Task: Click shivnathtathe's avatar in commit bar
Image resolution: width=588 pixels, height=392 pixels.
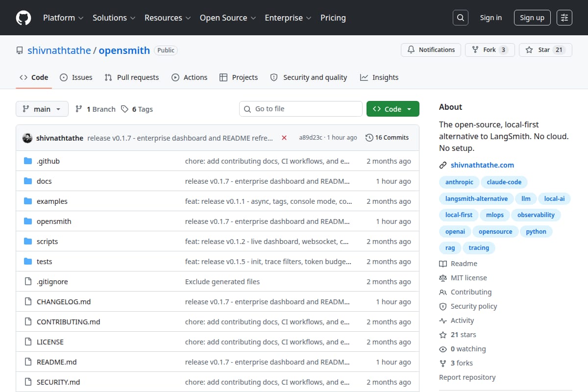Action: pyautogui.click(x=27, y=138)
